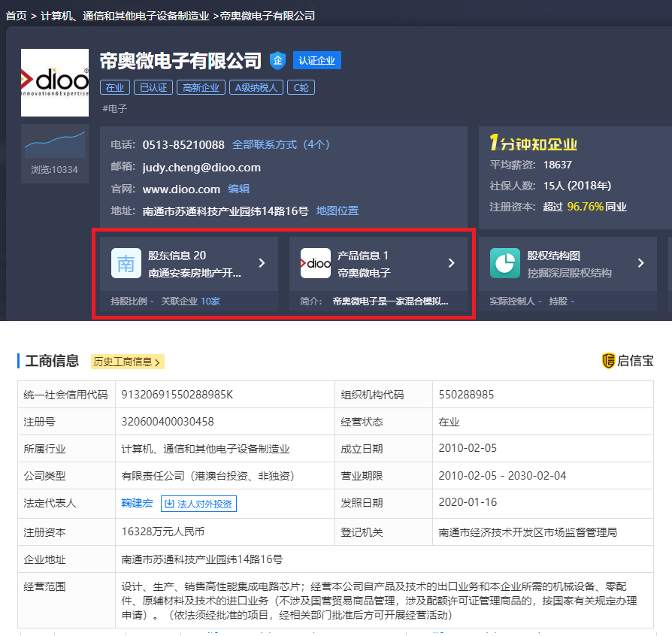
Task: Click the 南 shareholder avatar icon
Action: tap(126, 263)
